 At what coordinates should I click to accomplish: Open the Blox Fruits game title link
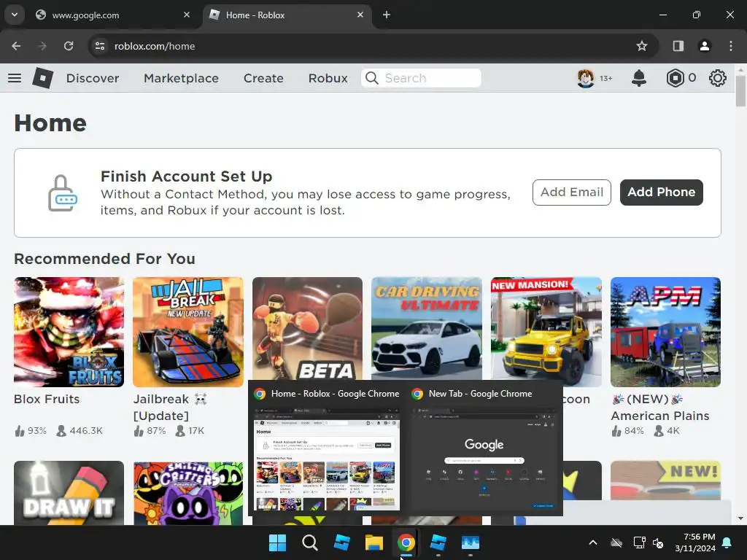pos(47,399)
